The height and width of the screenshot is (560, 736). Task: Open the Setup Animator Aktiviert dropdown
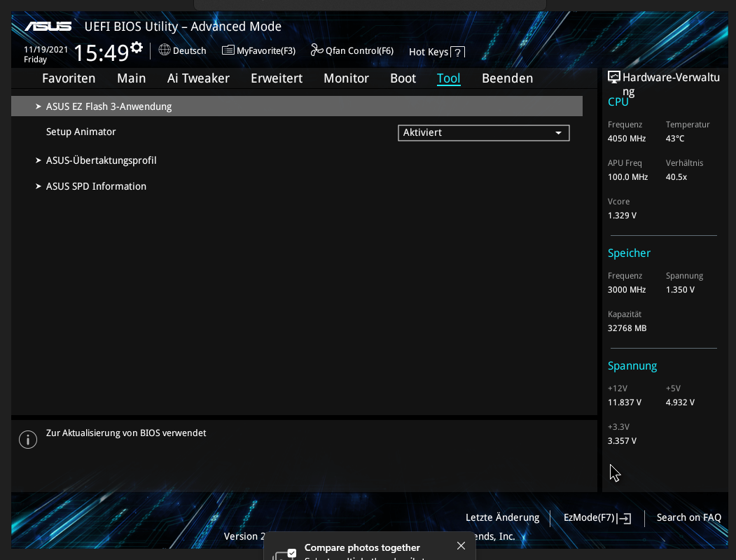483,133
